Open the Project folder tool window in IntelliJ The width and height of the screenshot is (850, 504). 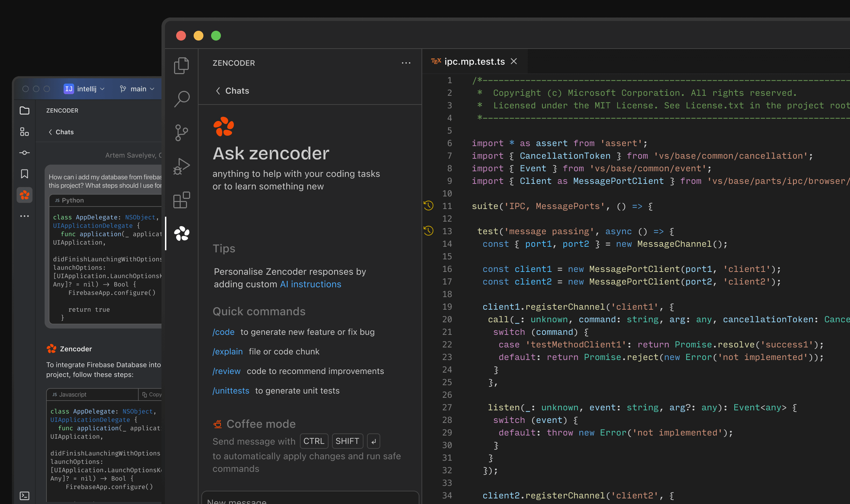(24, 110)
